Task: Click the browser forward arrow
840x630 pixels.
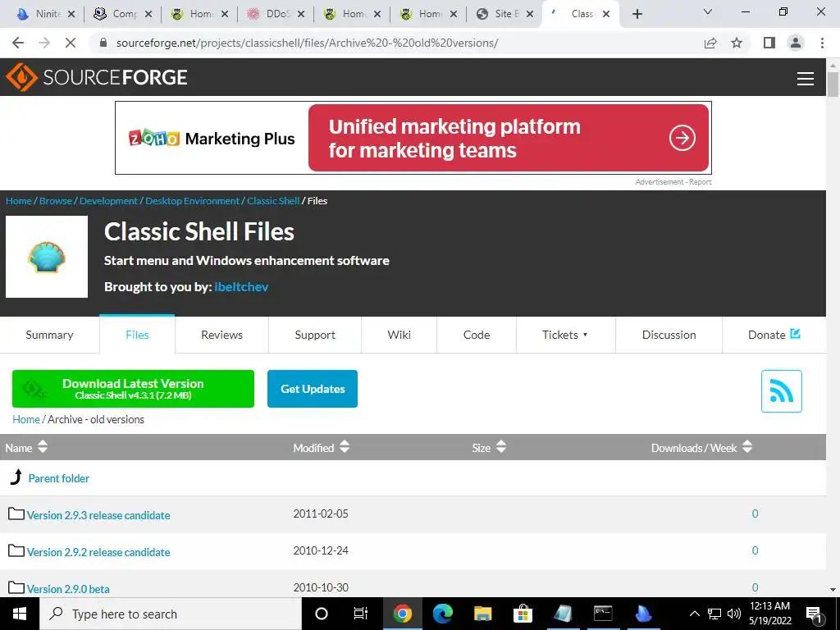Action: click(44, 43)
